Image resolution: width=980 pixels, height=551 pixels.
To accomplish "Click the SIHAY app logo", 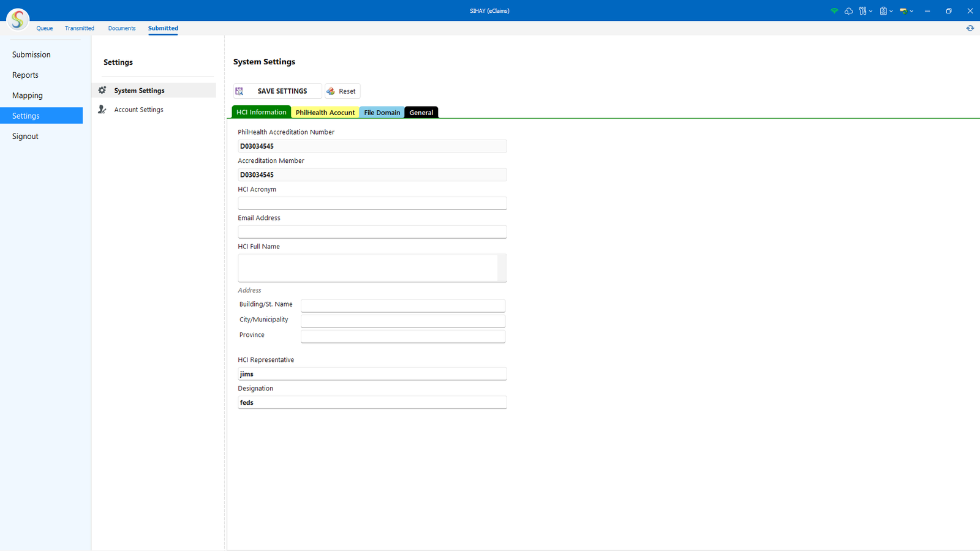I will [x=18, y=20].
